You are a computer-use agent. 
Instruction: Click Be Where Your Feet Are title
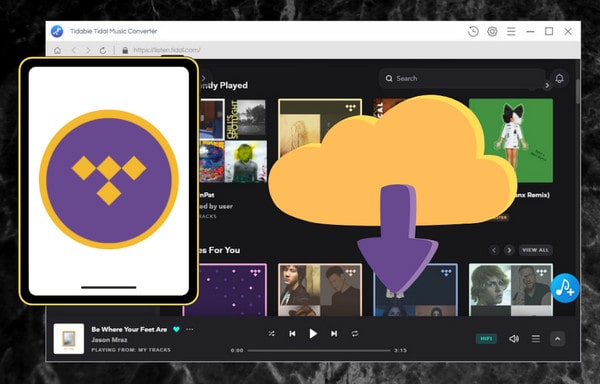tap(129, 329)
